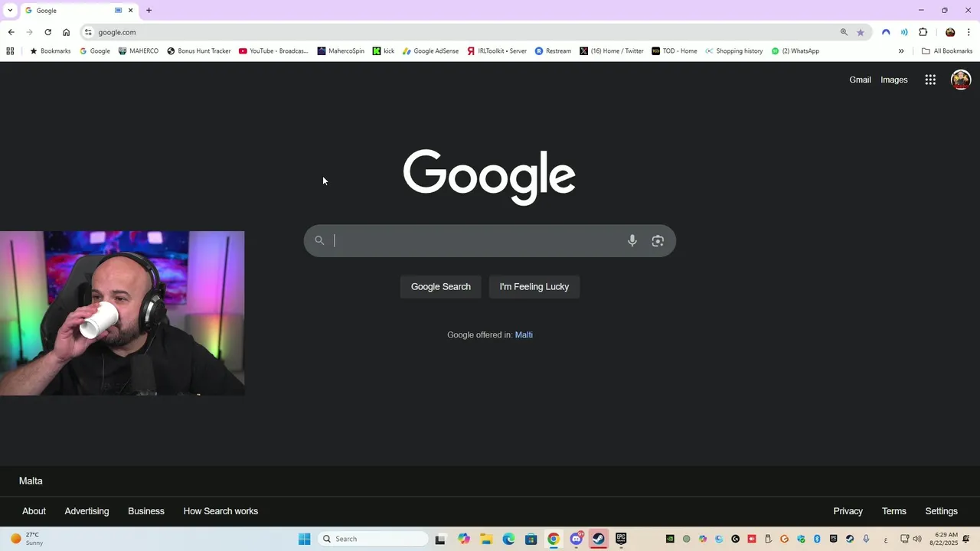Open the Business footer link

tap(146, 511)
